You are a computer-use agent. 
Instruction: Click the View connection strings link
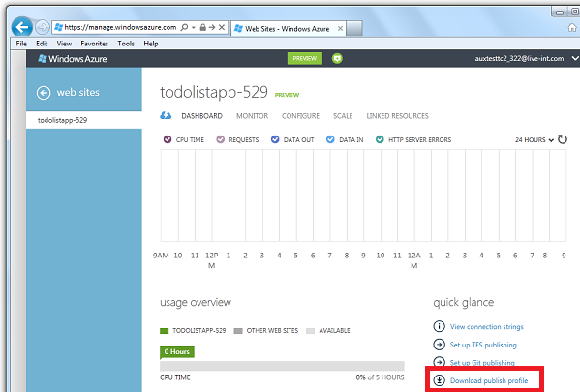click(487, 327)
